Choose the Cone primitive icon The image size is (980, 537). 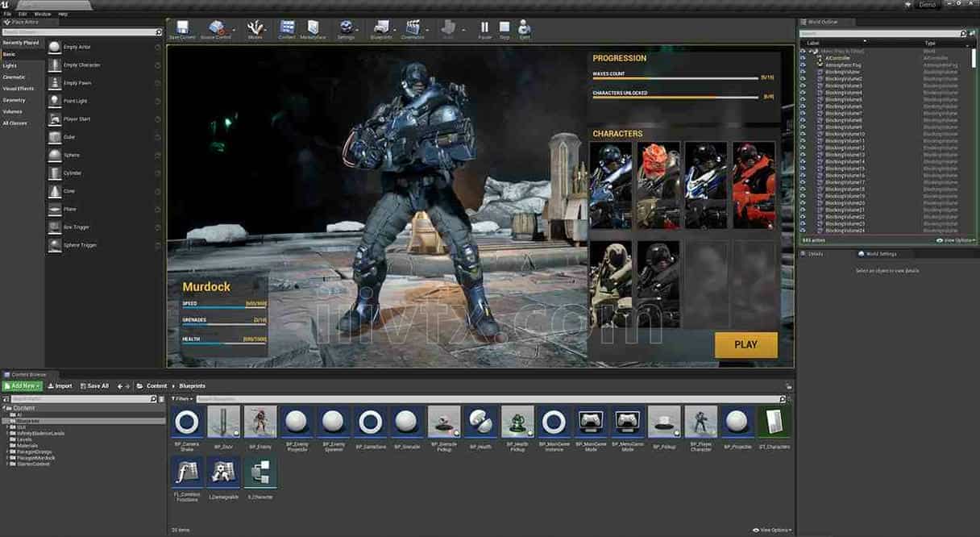pyautogui.click(x=55, y=191)
